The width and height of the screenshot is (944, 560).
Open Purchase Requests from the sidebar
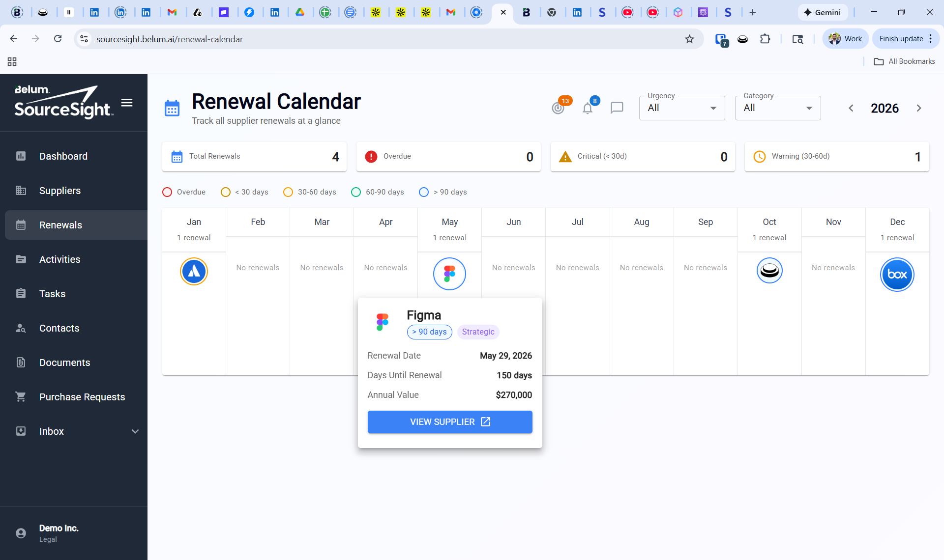(82, 397)
